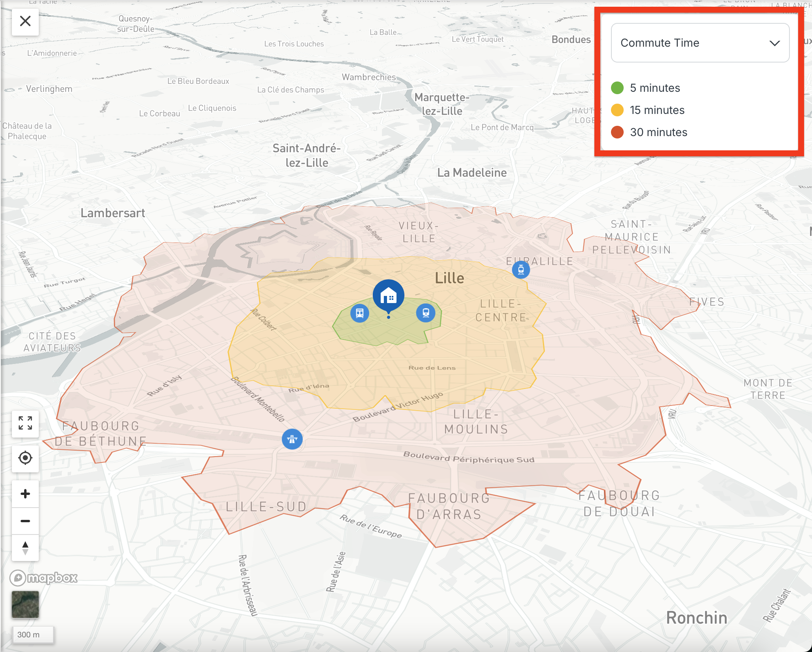Click the Marquette-lez-Lille label
This screenshot has width=812, height=652.
(442, 104)
